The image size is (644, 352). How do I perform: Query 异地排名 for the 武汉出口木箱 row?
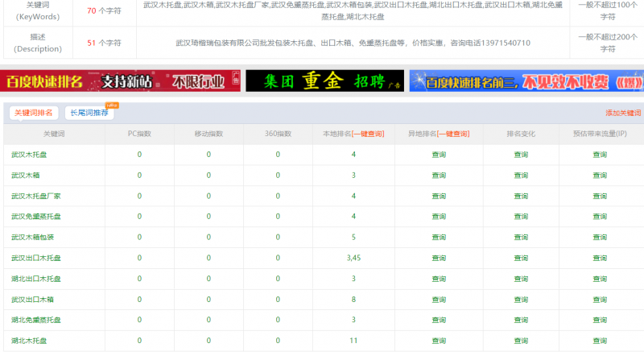point(439,300)
